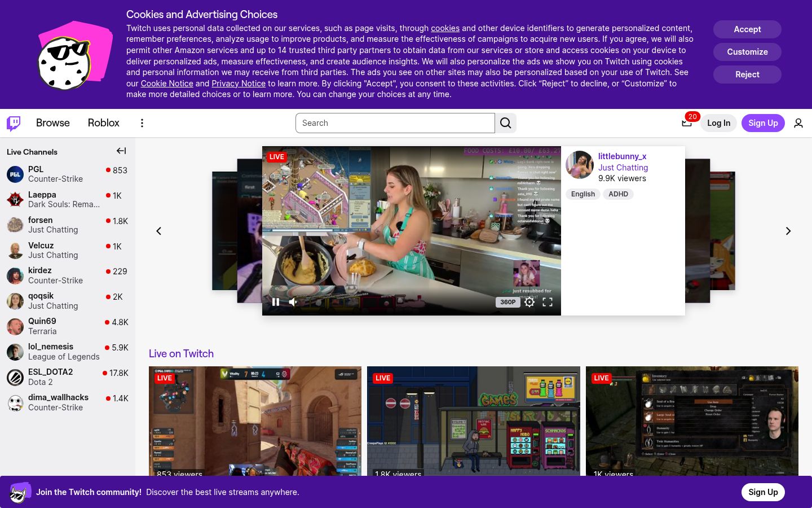
Task: Click the Twitch logo icon
Action: [14, 123]
